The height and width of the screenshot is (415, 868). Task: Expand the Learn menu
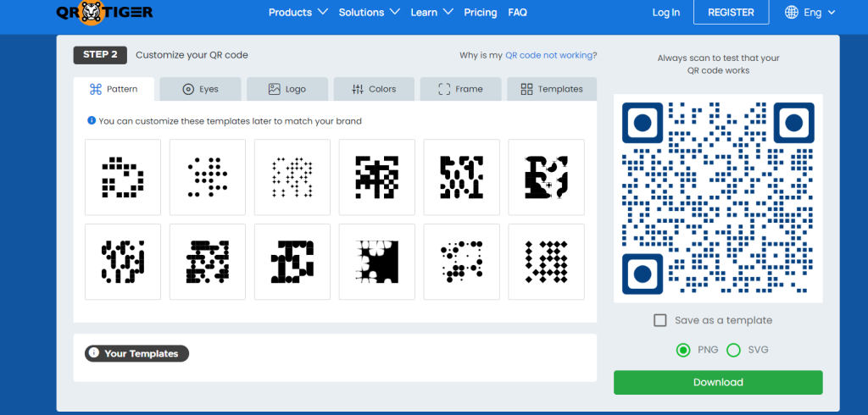click(431, 12)
